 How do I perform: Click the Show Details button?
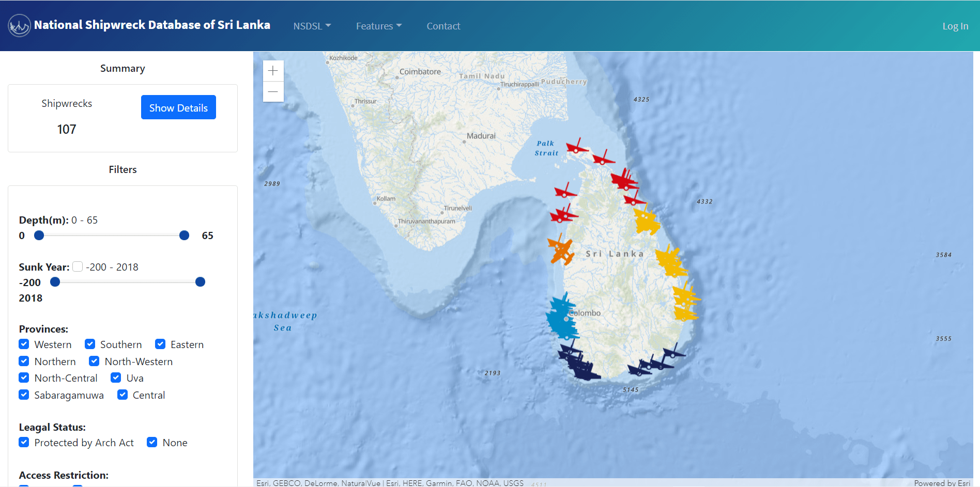point(178,107)
